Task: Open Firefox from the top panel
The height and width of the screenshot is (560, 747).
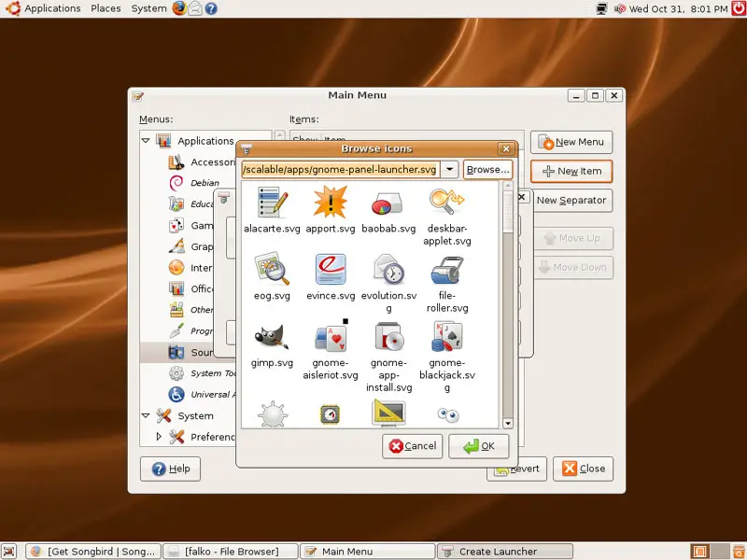Action: click(x=179, y=8)
